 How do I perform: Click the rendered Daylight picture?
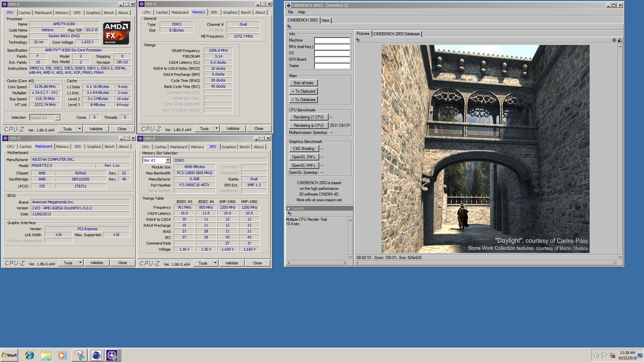coord(485,149)
